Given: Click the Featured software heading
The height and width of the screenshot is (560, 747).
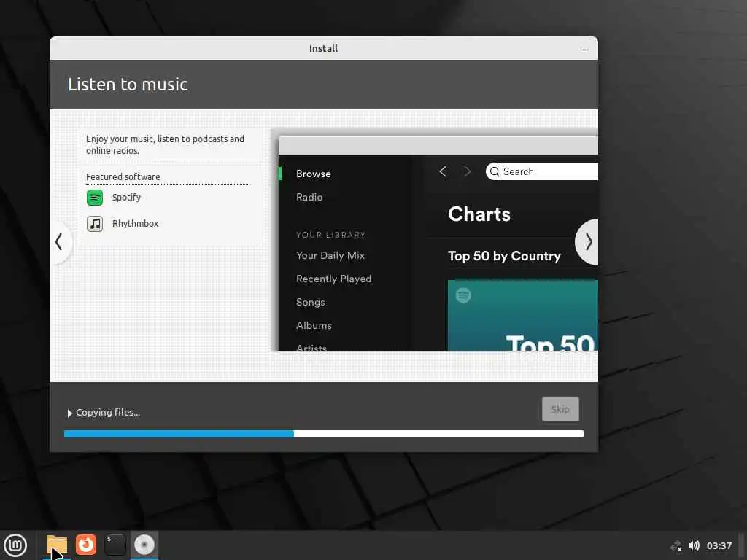Looking at the screenshot, I should coord(123,176).
